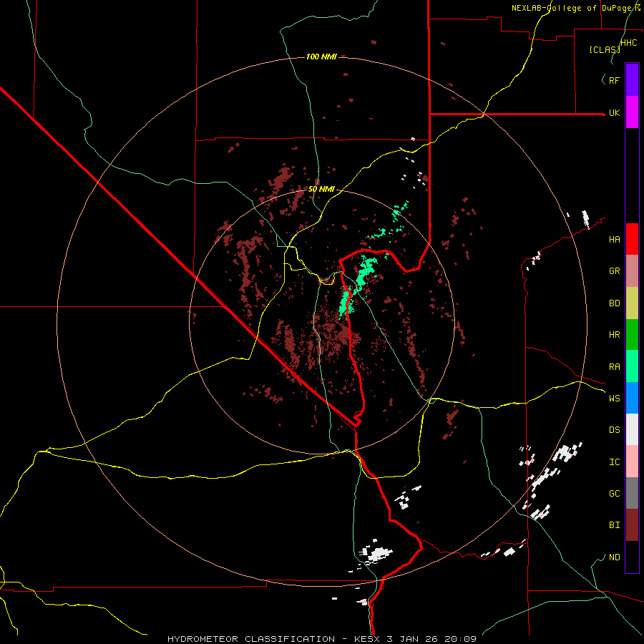Pick the bright green RA legend swatch

[632, 366]
